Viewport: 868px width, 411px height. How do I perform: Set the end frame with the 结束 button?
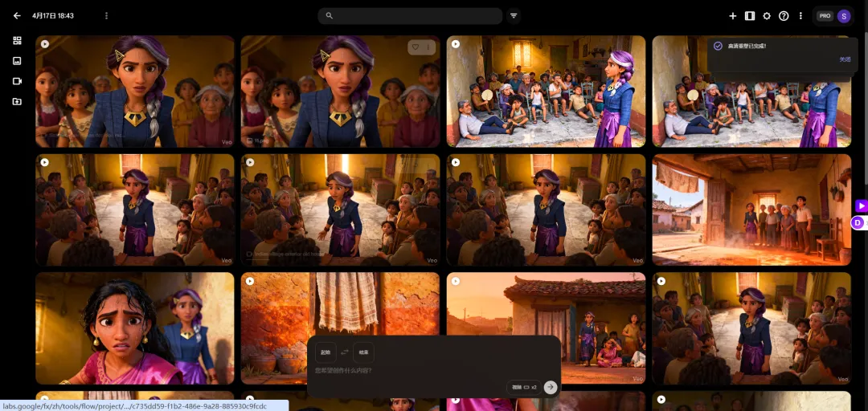pos(364,352)
